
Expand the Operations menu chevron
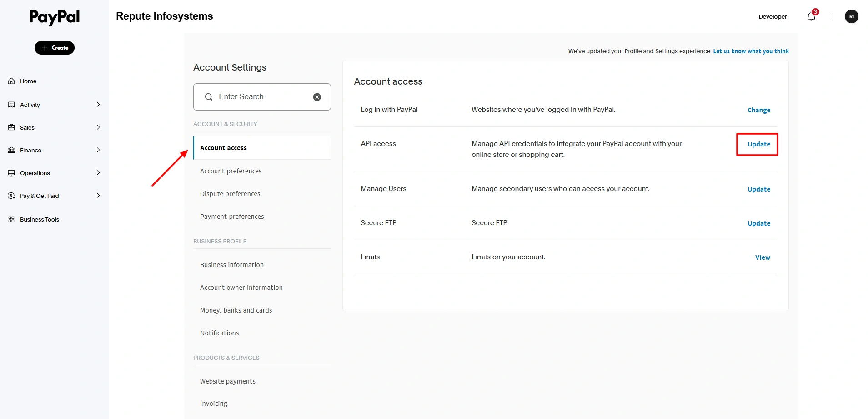[98, 173]
